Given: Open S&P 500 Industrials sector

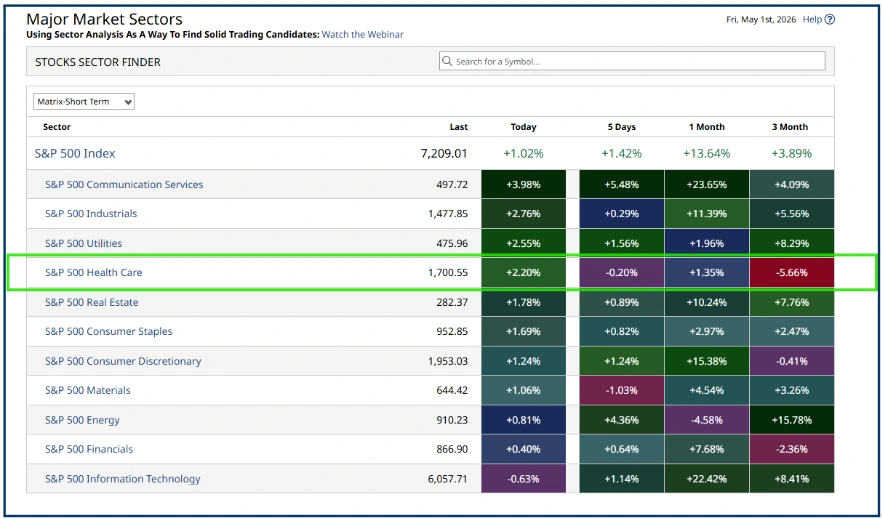Looking at the screenshot, I should (x=91, y=213).
